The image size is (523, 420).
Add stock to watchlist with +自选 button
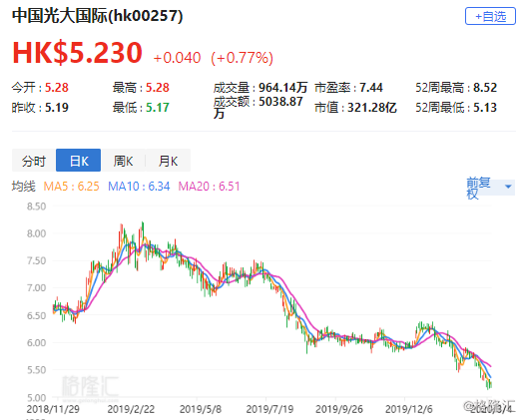(x=490, y=16)
